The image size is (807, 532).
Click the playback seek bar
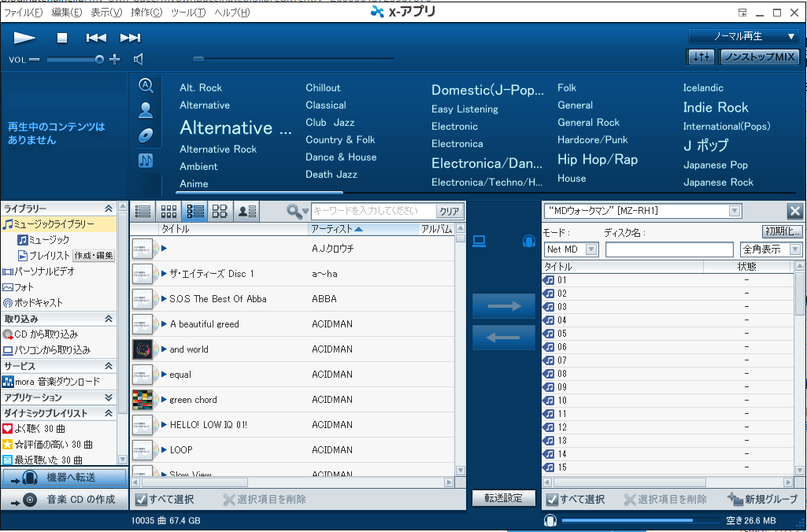pyautogui.click(x=294, y=59)
